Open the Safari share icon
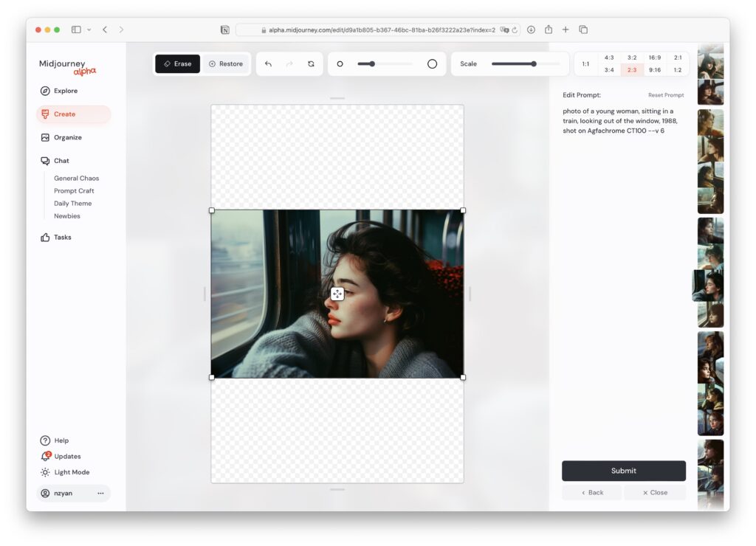The height and width of the screenshot is (546, 756). coord(549,30)
